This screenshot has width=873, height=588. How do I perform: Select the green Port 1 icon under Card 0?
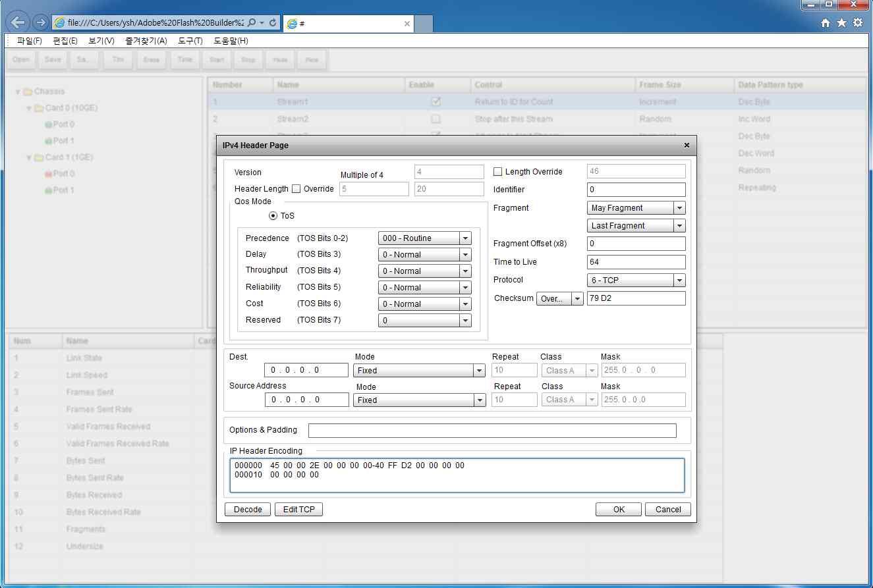[x=48, y=141]
